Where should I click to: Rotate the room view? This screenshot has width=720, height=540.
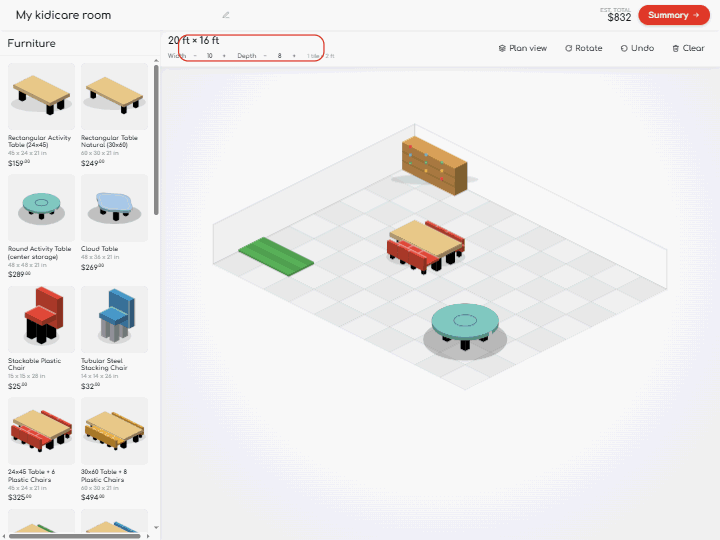click(583, 48)
